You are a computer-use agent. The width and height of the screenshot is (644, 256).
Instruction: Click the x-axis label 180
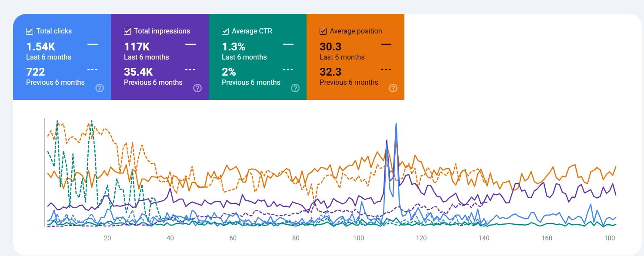(610, 238)
